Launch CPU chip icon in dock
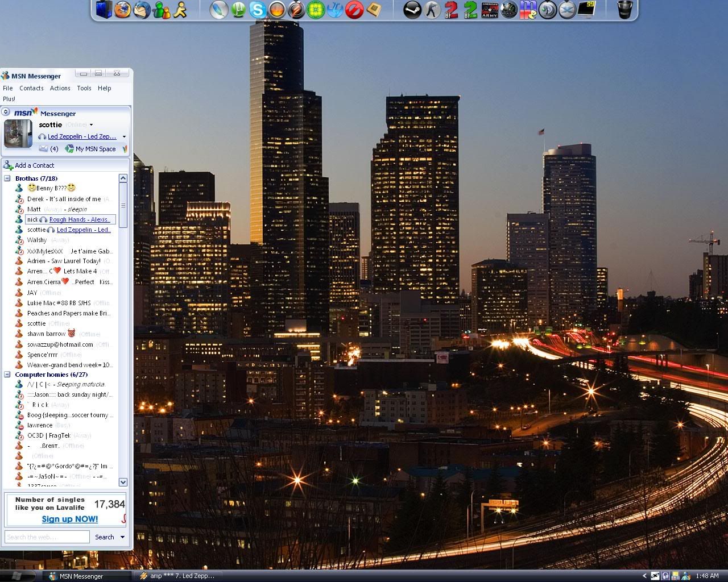728x582 pixels. [374, 10]
